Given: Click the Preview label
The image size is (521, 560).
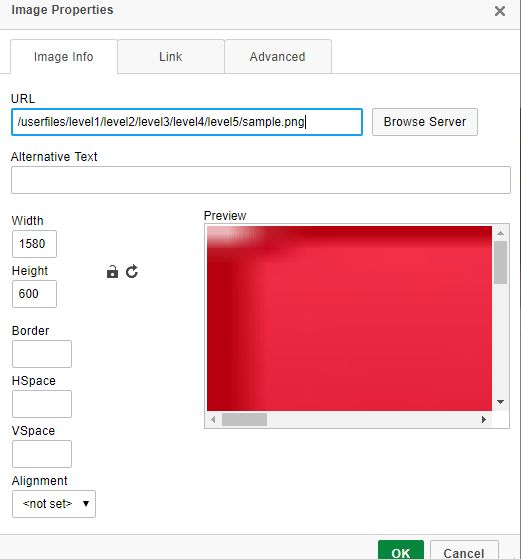Looking at the screenshot, I should pyautogui.click(x=225, y=215).
